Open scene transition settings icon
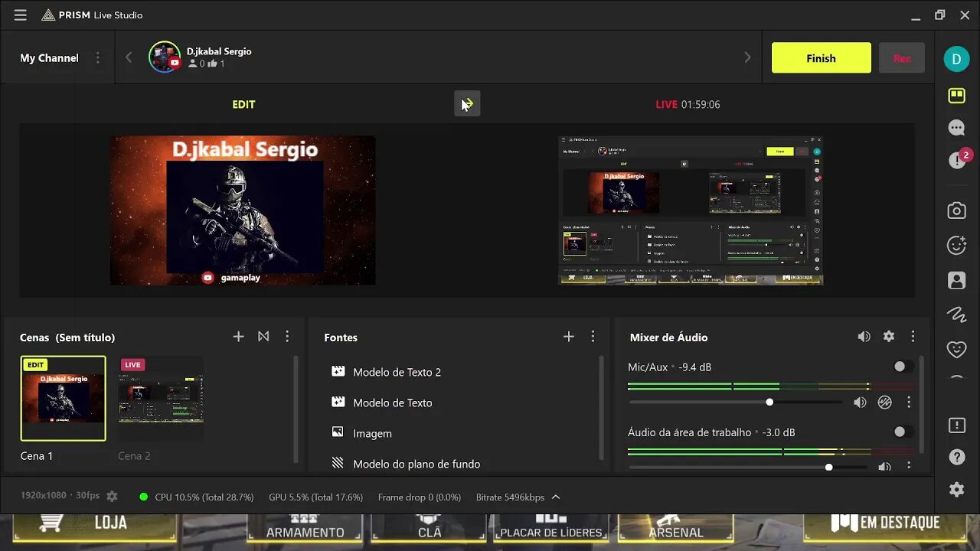This screenshot has height=551, width=980. click(x=263, y=337)
